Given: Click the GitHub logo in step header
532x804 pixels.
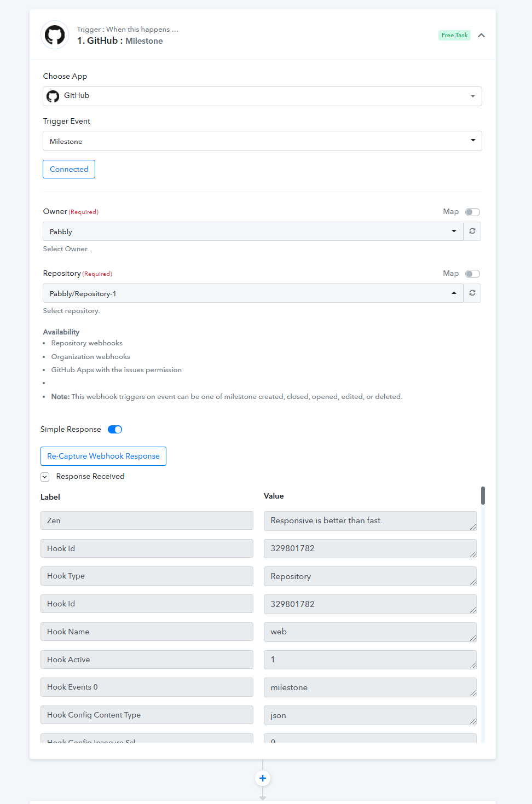Looking at the screenshot, I should 55,35.
